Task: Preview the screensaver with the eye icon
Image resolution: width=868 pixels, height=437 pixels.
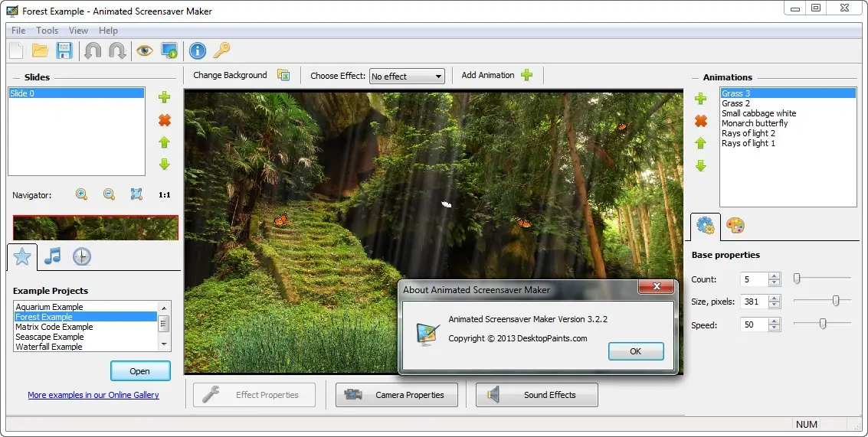Action: tap(145, 51)
